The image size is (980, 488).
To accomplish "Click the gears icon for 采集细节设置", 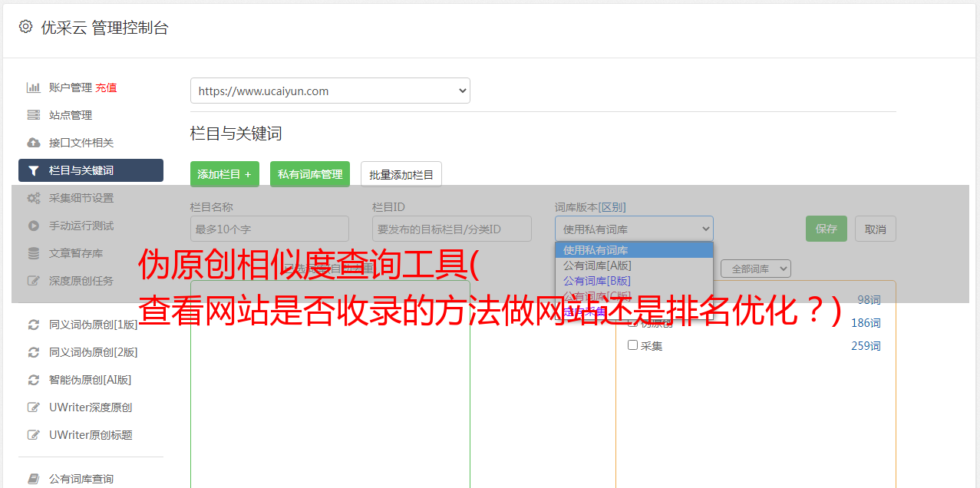I will (34, 198).
